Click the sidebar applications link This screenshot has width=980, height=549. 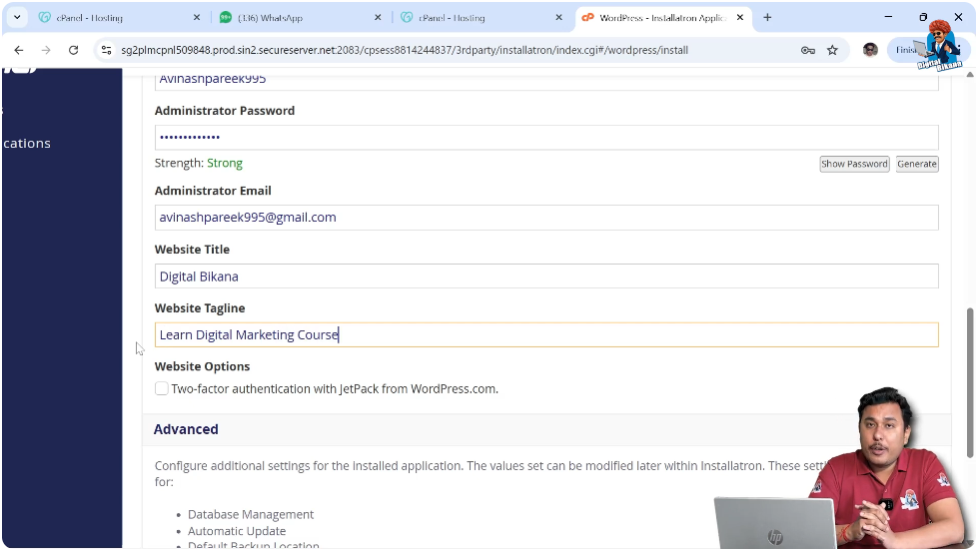tap(26, 143)
